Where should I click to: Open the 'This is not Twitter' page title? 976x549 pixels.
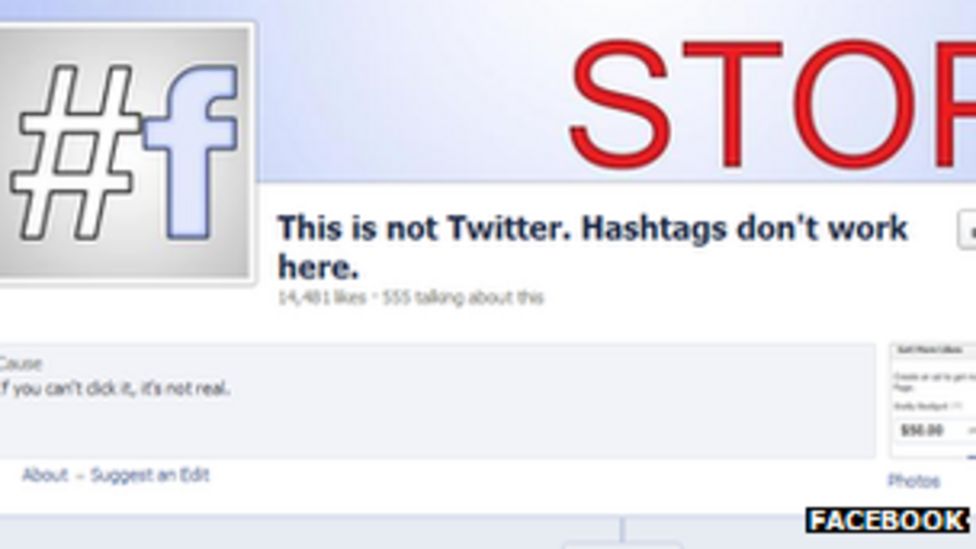[592, 248]
